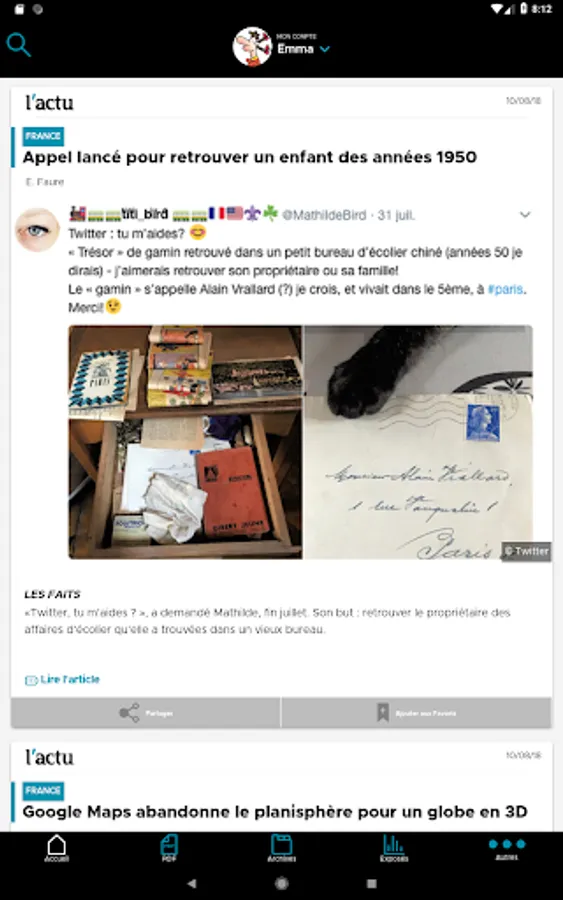This screenshot has width=563, height=900.
Task: Tap the Android back navigation button
Action: [x=192, y=883]
